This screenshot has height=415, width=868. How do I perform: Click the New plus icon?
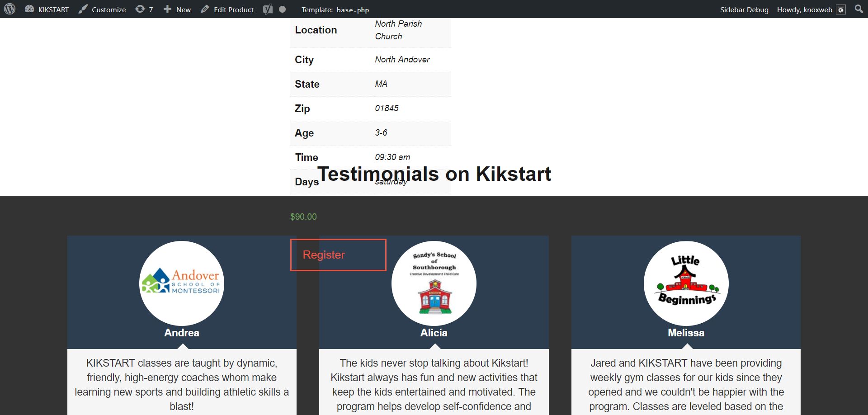click(167, 9)
